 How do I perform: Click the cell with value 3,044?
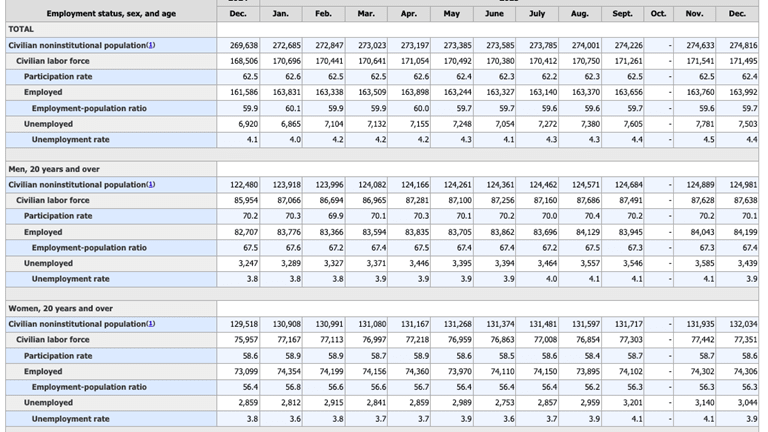[x=737, y=403]
